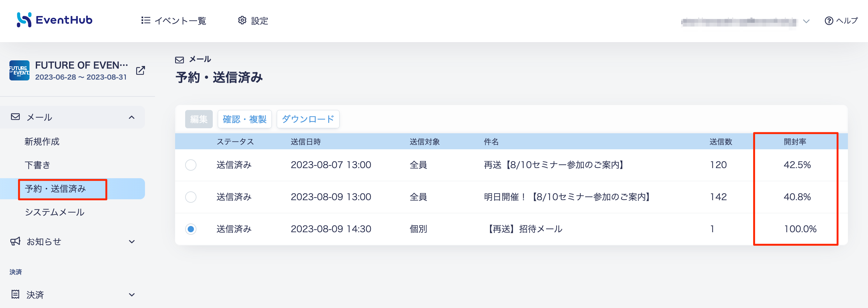Open the external link icon beside event title
The height and width of the screenshot is (308, 868).
click(141, 70)
